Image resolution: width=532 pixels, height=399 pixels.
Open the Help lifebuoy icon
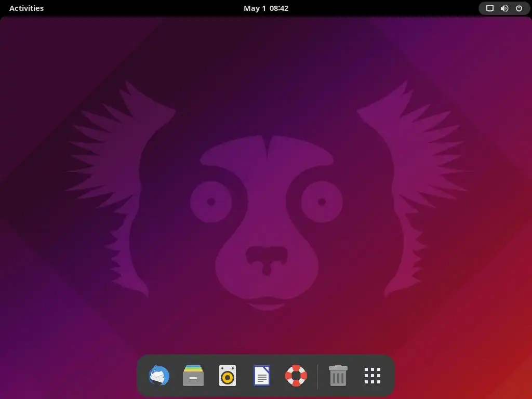click(296, 375)
